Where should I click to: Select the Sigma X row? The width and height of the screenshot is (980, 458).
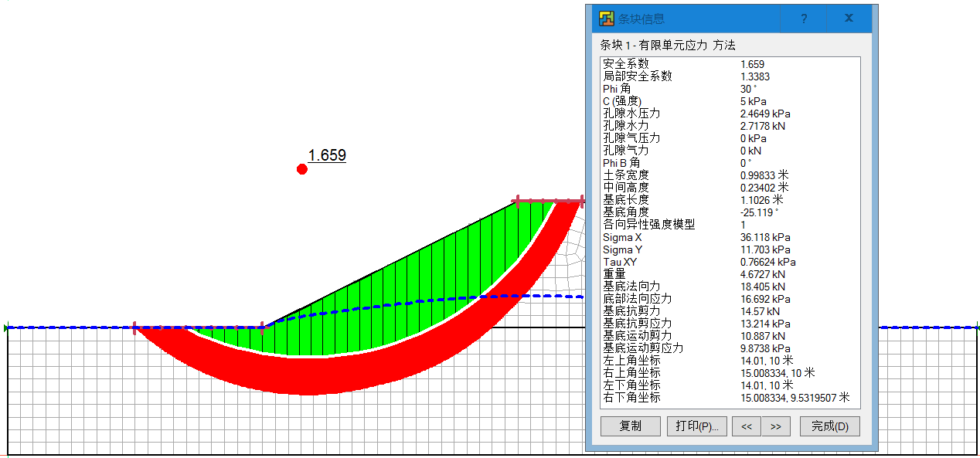pyautogui.click(x=730, y=237)
